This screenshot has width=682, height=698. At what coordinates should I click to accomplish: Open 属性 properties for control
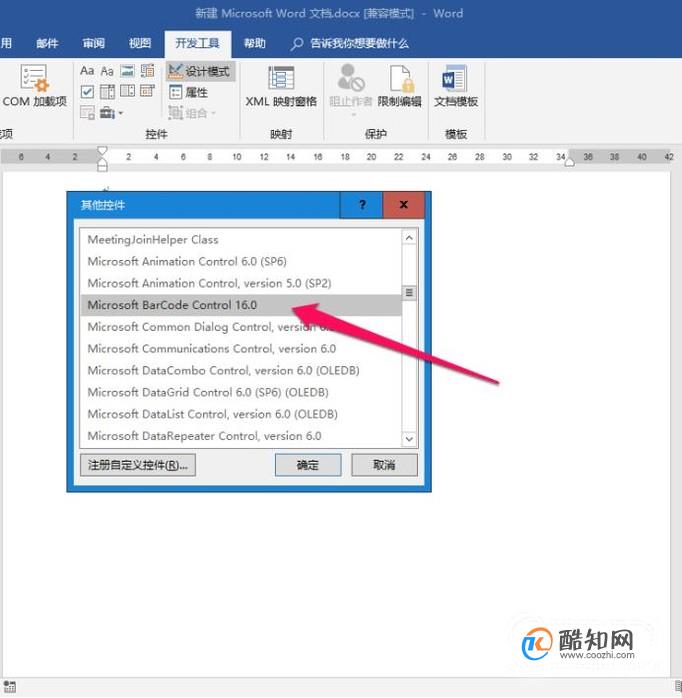[x=189, y=92]
